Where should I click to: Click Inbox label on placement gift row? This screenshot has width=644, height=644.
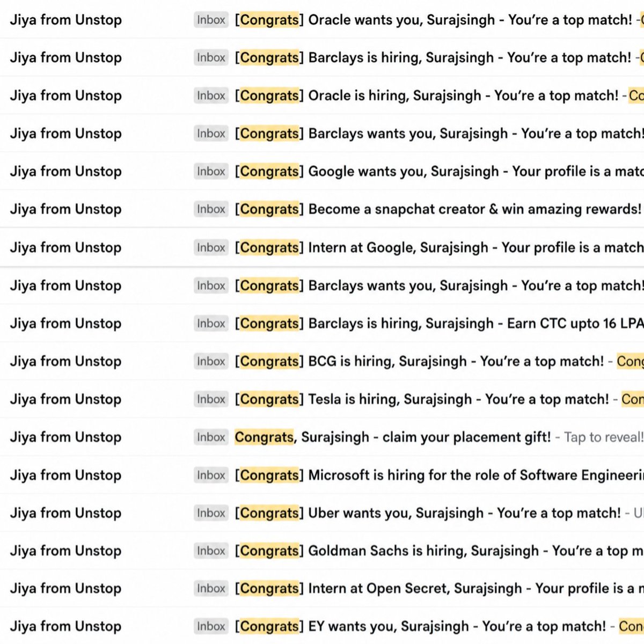(211, 437)
